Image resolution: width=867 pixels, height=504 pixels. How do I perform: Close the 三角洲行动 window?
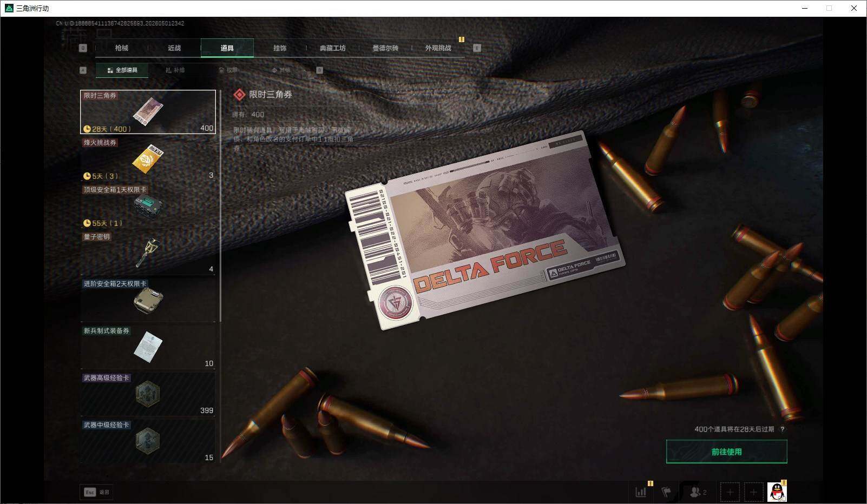pos(854,8)
